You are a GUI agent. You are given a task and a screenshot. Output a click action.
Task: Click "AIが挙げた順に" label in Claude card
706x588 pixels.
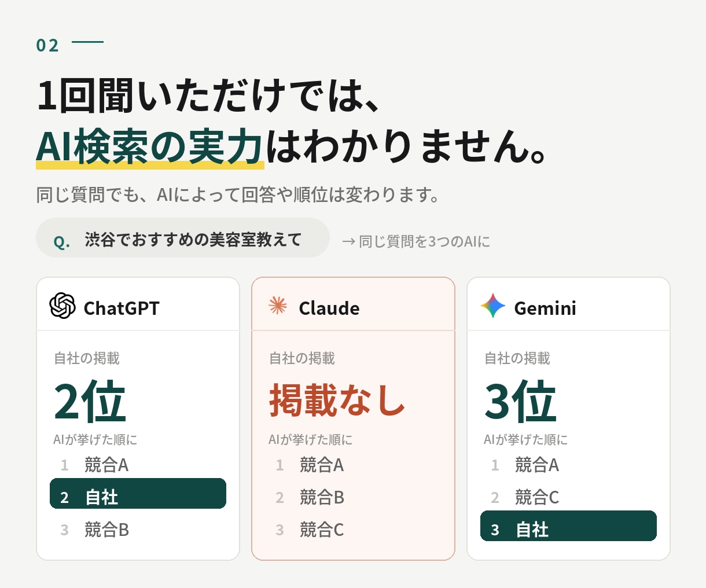click(311, 440)
